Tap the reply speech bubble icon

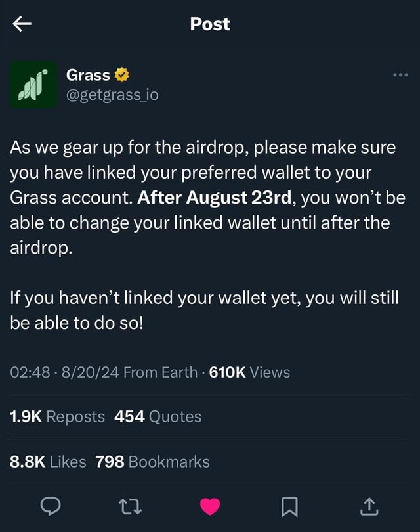[x=51, y=506]
